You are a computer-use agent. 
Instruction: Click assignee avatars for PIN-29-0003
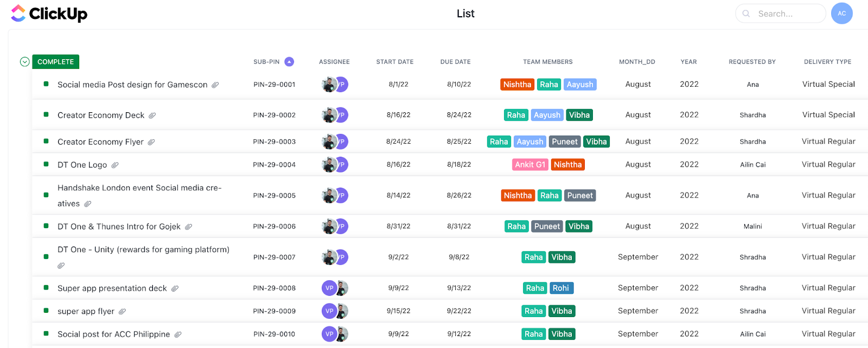(x=335, y=141)
